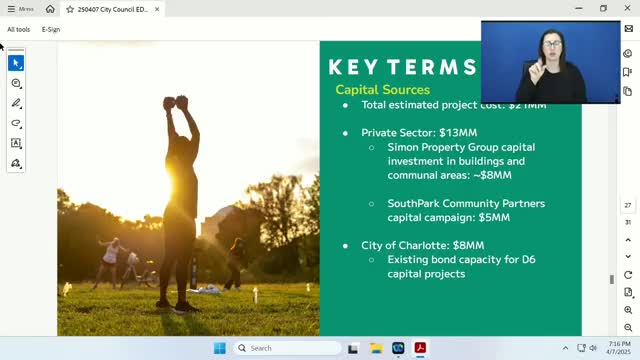Go to the Home icon
The width and height of the screenshot is (640, 360).
pyautogui.click(x=50, y=9)
